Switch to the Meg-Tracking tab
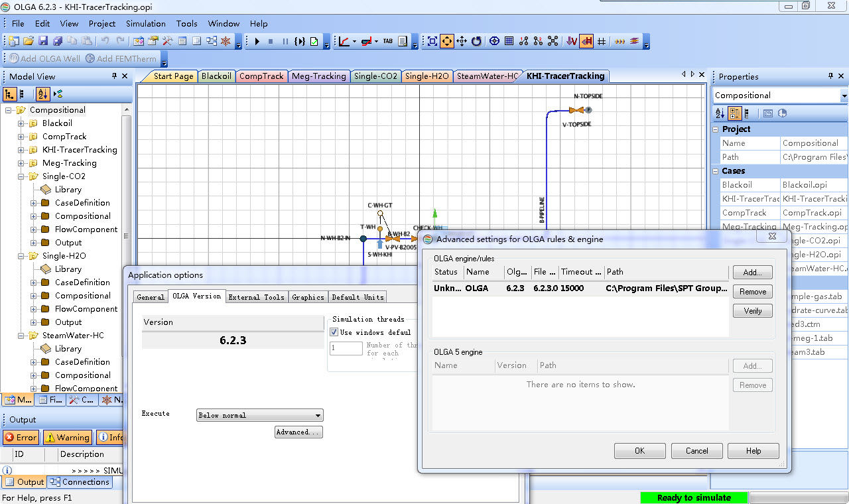 point(318,76)
